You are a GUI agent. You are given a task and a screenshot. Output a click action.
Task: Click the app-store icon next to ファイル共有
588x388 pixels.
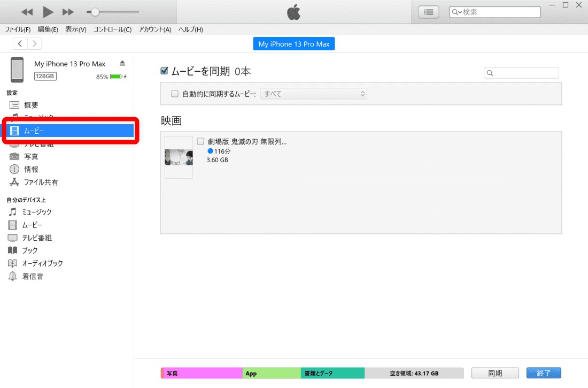tap(14, 182)
